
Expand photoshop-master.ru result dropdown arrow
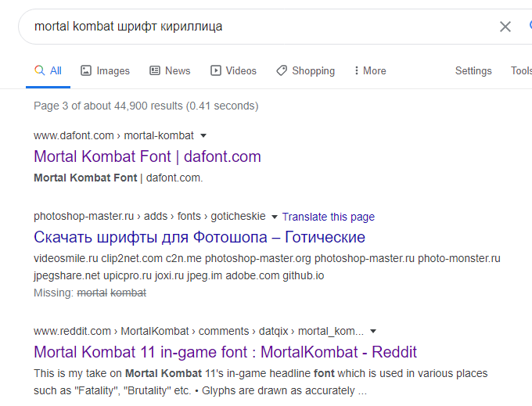[275, 217]
